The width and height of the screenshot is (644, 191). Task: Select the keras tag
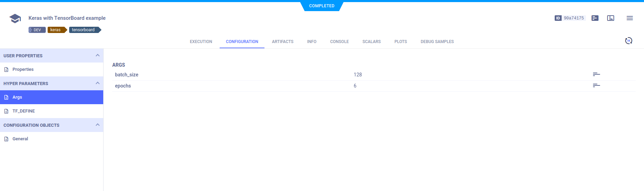click(x=56, y=30)
